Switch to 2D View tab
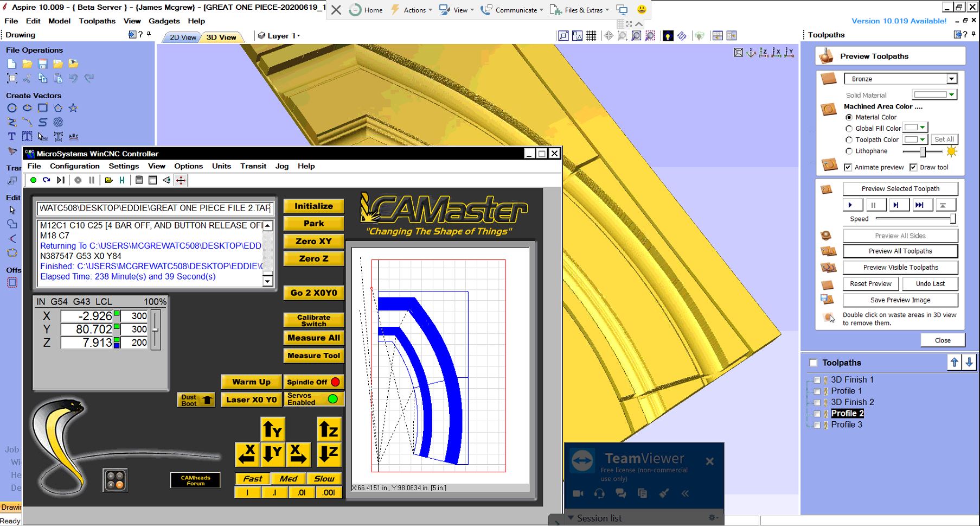Viewport: 980px width, 526px height. tap(183, 37)
